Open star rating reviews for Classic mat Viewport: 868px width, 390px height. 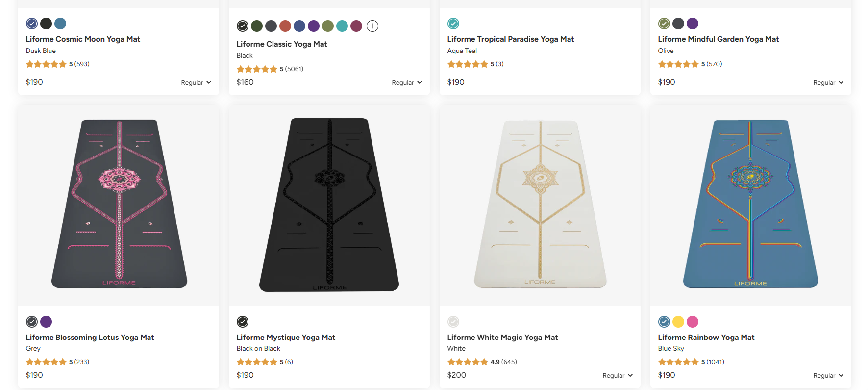point(270,69)
